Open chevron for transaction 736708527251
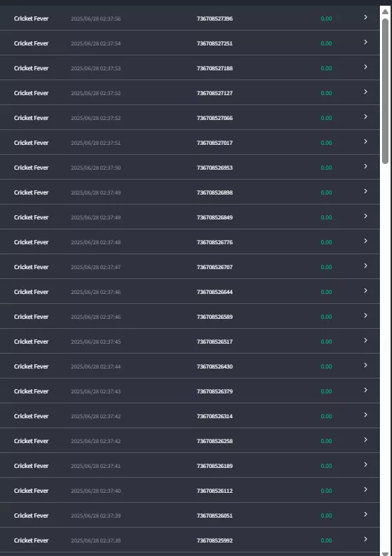The height and width of the screenshot is (556, 392). pos(366,42)
